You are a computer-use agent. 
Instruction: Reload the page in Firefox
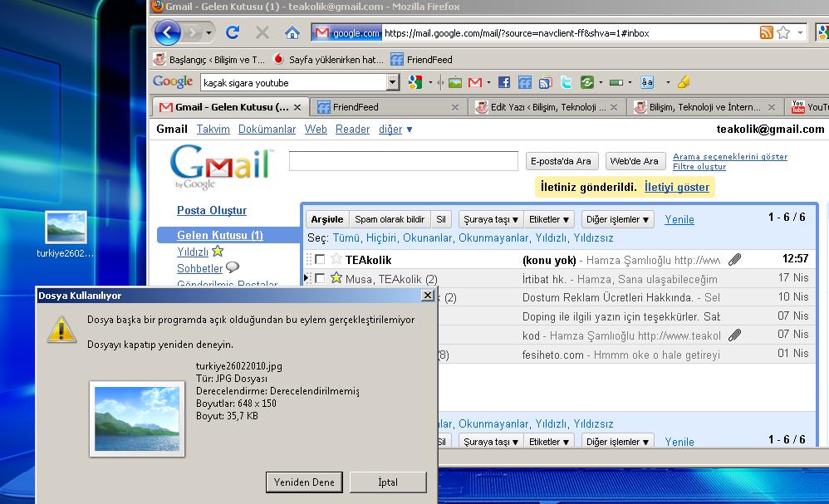point(233,32)
